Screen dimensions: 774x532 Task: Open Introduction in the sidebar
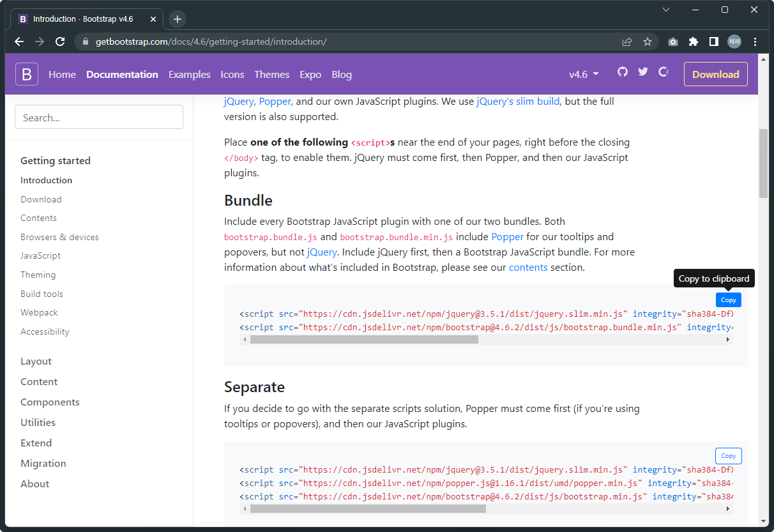(46, 180)
